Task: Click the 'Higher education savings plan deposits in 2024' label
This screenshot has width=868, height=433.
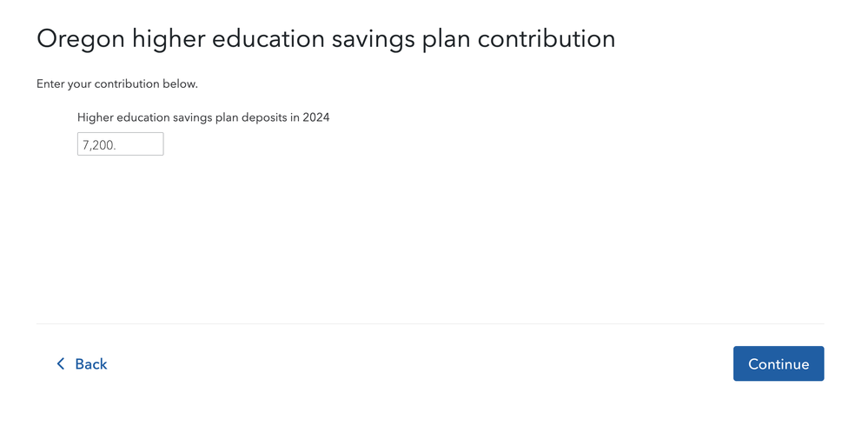Action: point(203,117)
